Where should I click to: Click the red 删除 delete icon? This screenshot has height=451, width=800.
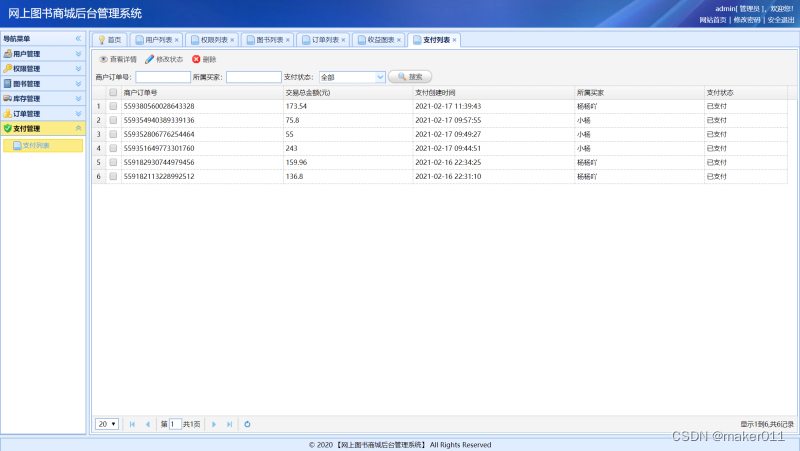[196, 59]
